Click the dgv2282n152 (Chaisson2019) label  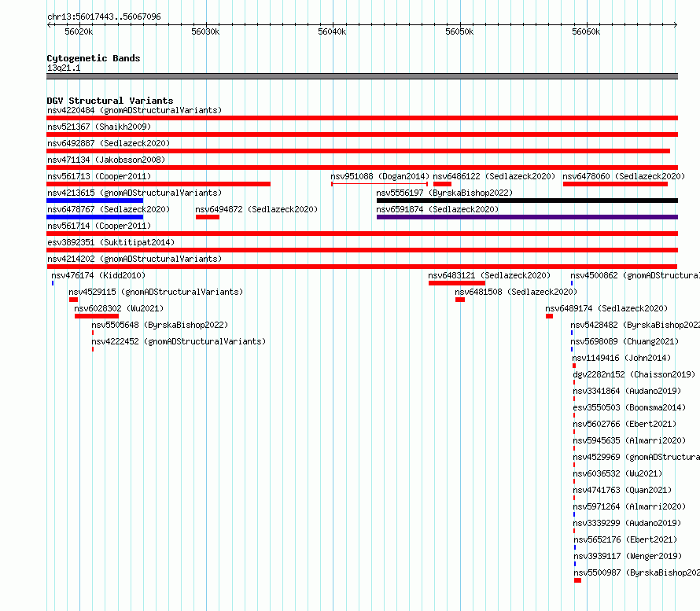635,374
